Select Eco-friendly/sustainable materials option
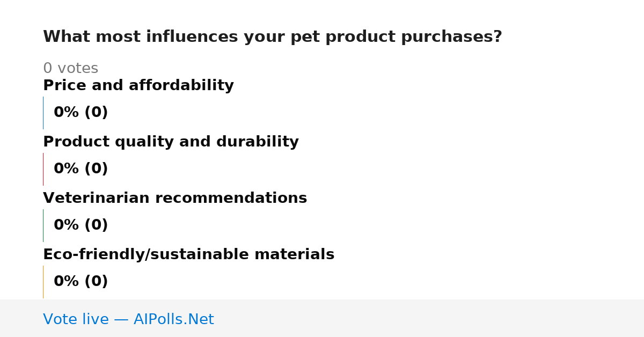The height and width of the screenshot is (337, 644). pos(188,254)
